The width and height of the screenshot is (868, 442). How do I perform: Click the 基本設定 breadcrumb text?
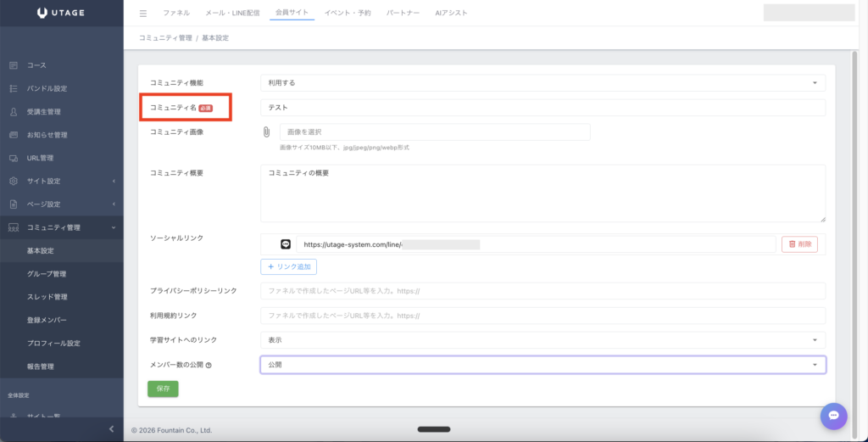215,38
